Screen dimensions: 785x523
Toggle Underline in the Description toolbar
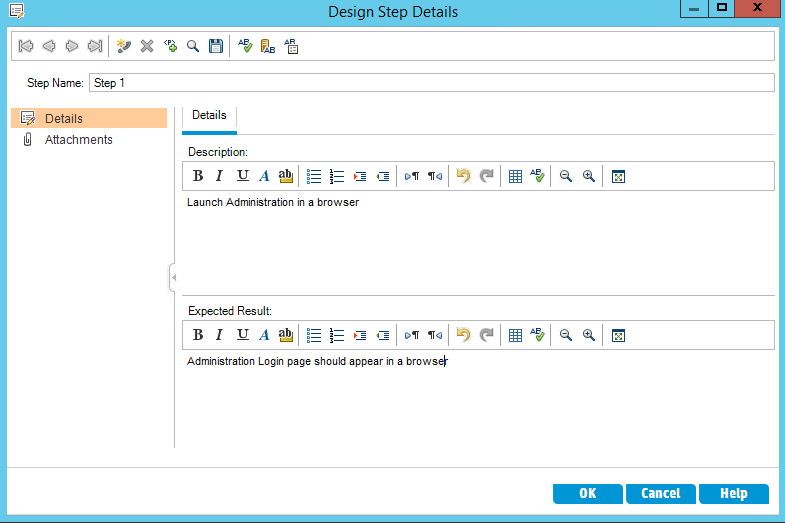[x=242, y=176]
